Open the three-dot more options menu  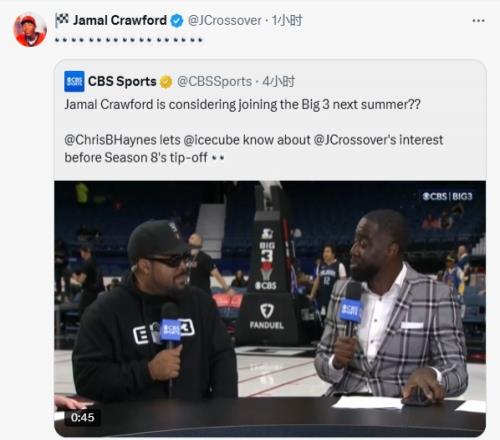pyautogui.click(x=478, y=21)
